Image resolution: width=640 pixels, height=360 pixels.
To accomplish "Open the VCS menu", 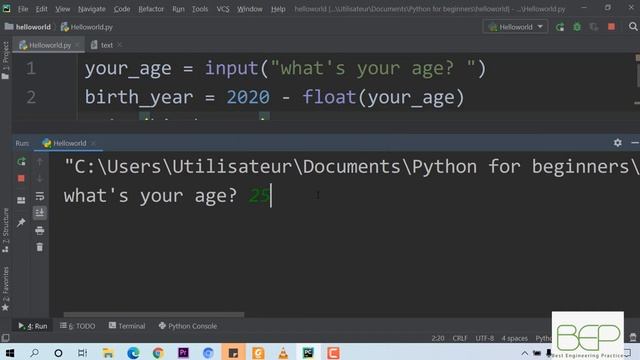I will click(x=223, y=9).
